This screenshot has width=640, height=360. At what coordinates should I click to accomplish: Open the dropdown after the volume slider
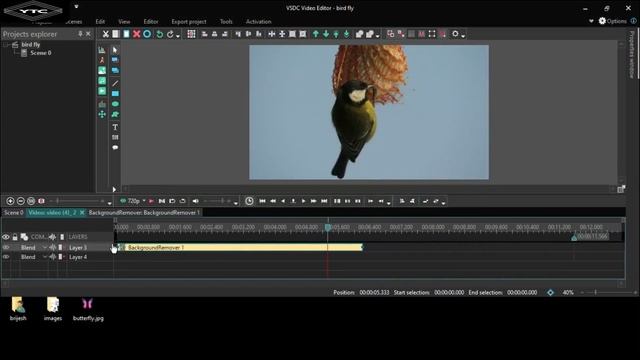[x=236, y=202]
